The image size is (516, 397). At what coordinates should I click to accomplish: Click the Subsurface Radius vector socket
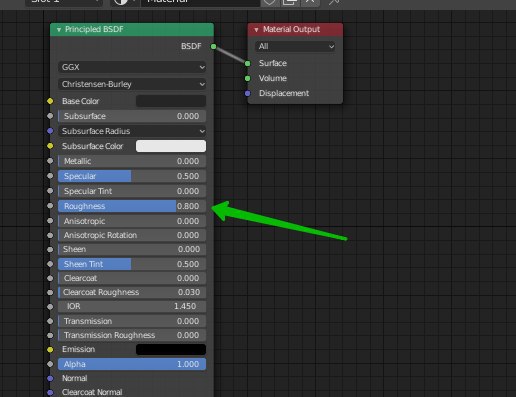coord(50,131)
